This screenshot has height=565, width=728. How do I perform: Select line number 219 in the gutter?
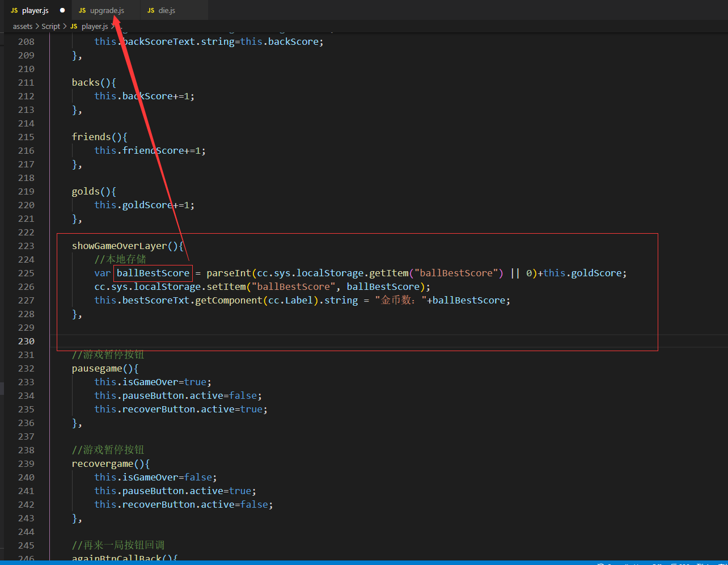tap(26, 191)
